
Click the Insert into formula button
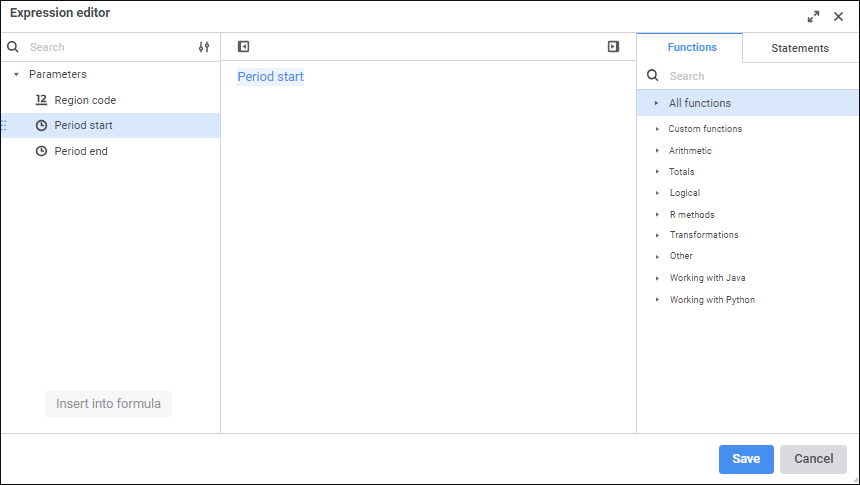click(x=108, y=404)
